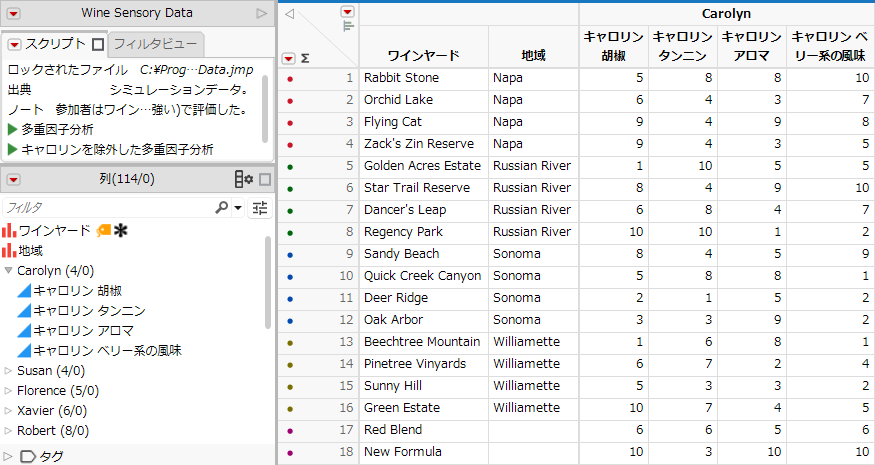Click the Williamette cell in the Green Estate row
The width and height of the screenshot is (875, 465).
(x=533, y=408)
